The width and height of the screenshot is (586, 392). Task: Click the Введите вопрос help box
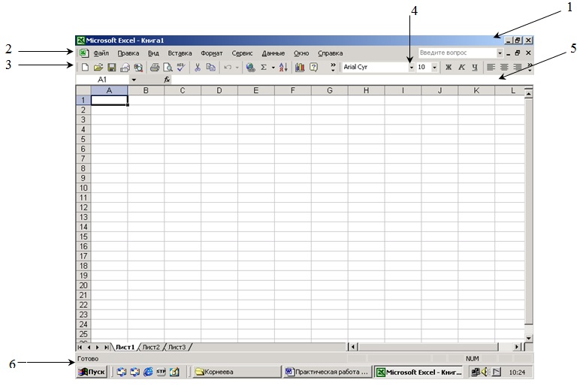pyautogui.click(x=457, y=53)
